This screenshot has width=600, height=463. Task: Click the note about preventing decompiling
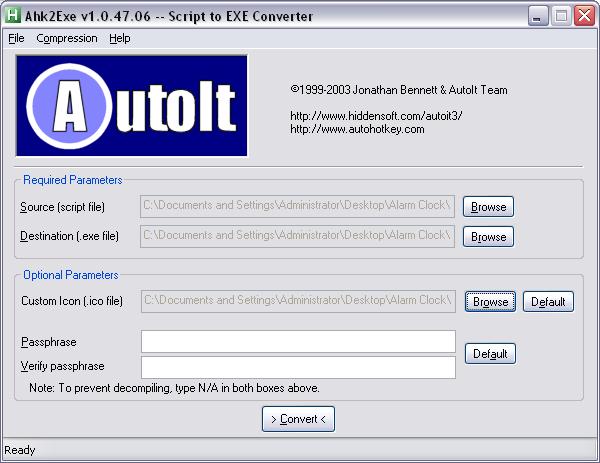(174, 388)
